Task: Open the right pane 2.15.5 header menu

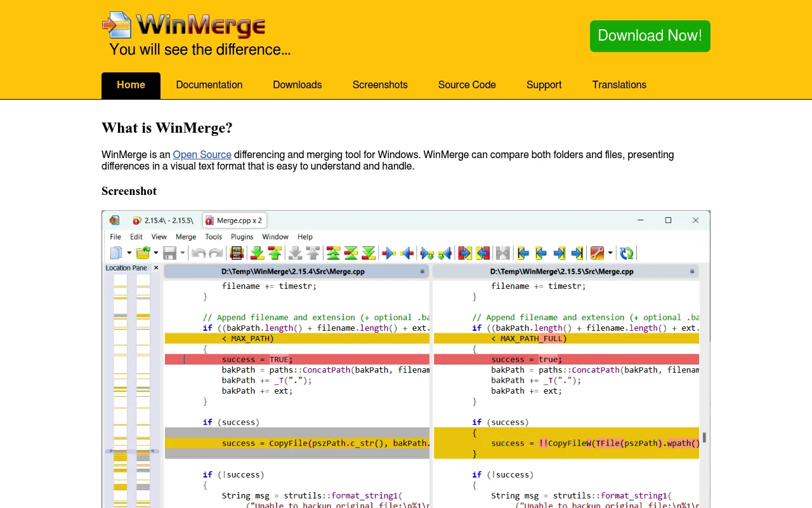Action: (692, 271)
